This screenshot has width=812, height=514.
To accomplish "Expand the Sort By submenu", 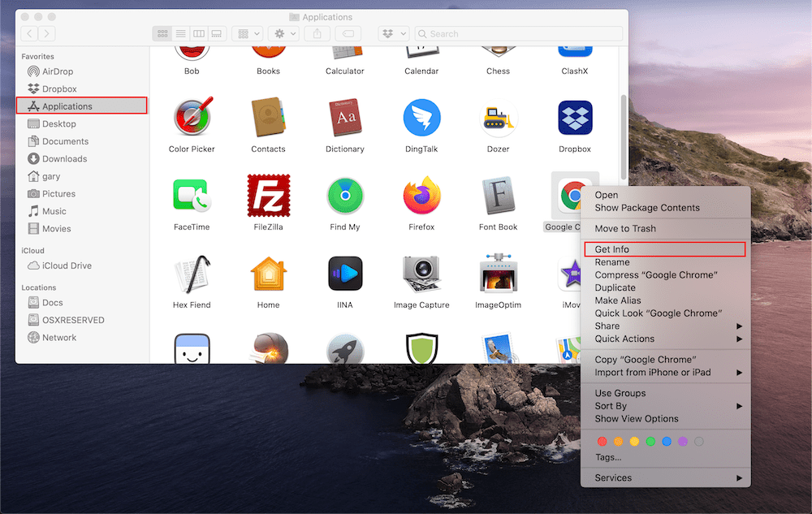I will point(666,406).
